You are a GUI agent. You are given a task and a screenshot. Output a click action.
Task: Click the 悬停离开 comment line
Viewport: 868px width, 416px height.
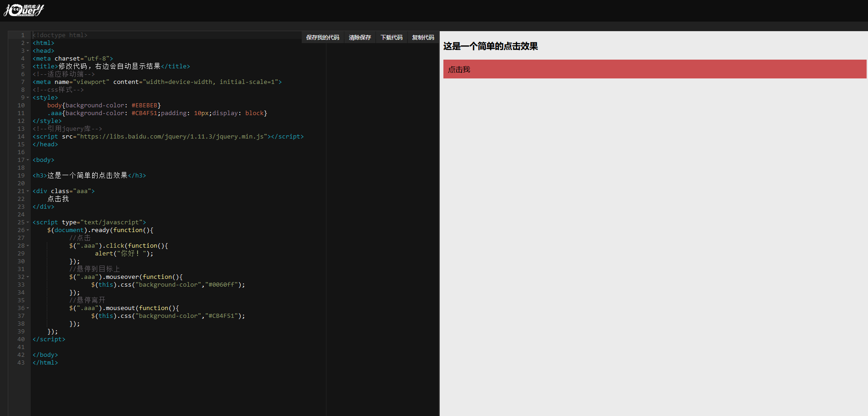click(x=88, y=300)
